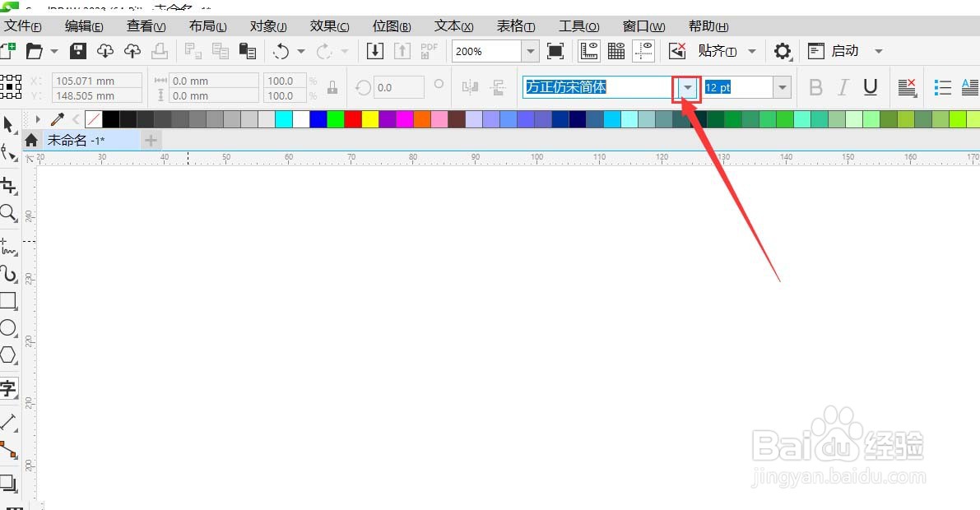Toggle Bold text formatting
The image size is (980, 510).
[x=815, y=87]
